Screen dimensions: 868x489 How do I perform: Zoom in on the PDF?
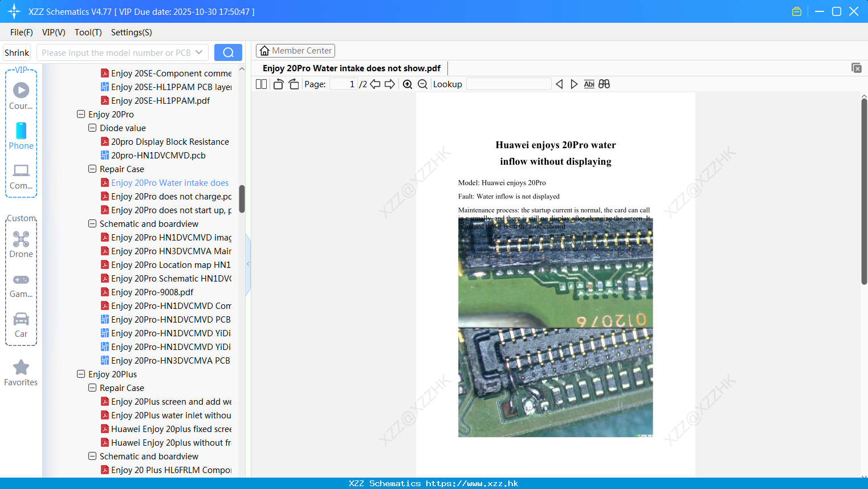click(x=407, y=84)
